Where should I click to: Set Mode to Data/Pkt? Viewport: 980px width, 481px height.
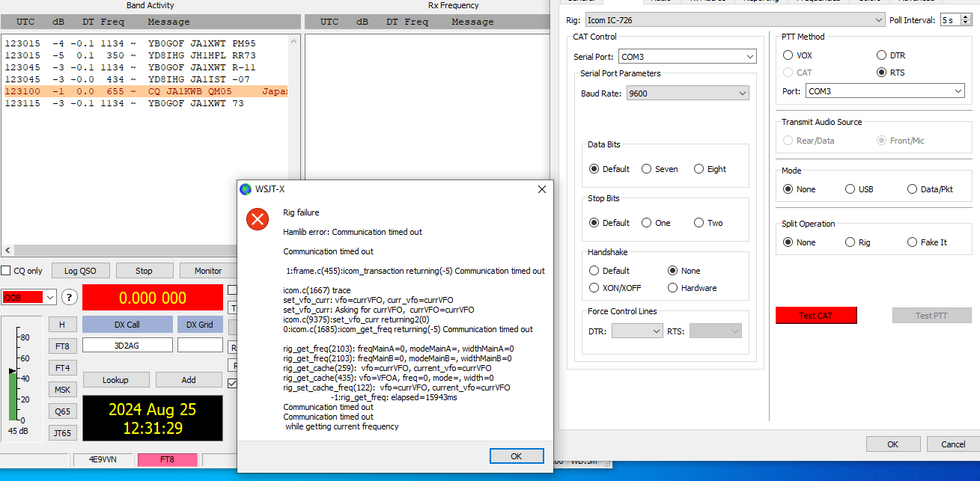pos(912,189)
